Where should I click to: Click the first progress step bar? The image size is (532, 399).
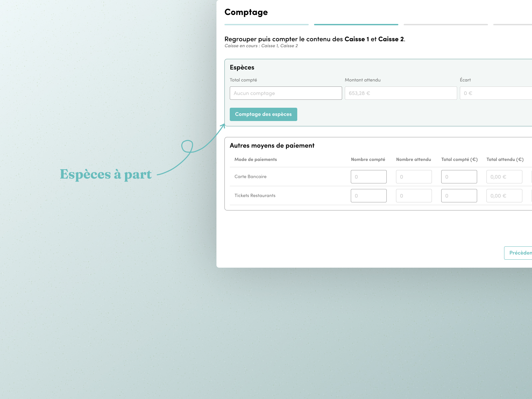(267, 25)
